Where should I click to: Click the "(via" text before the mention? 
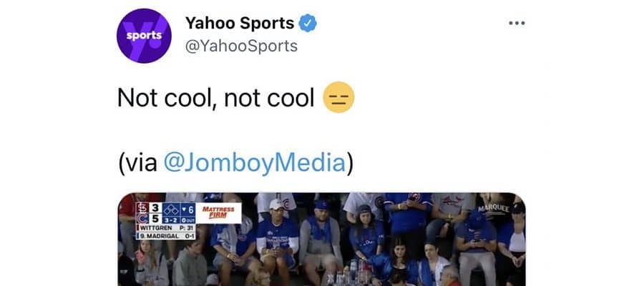tap(138, 163)
